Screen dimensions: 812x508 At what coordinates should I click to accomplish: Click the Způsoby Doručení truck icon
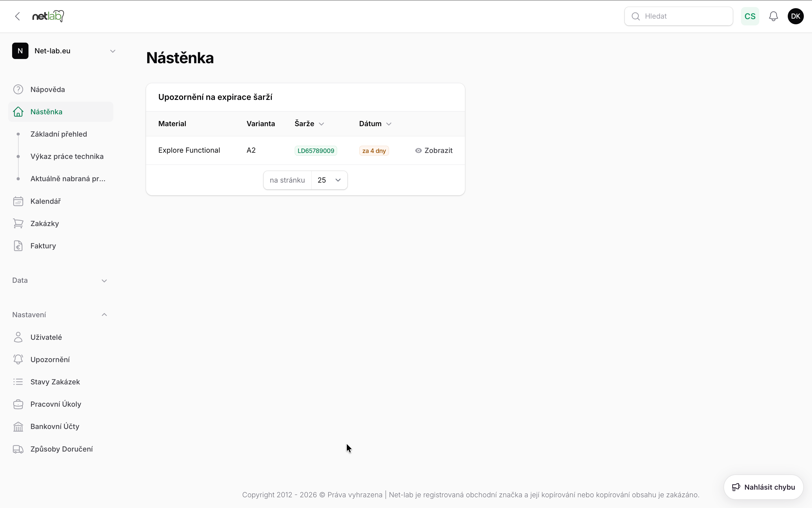click(x=18, y=449)
